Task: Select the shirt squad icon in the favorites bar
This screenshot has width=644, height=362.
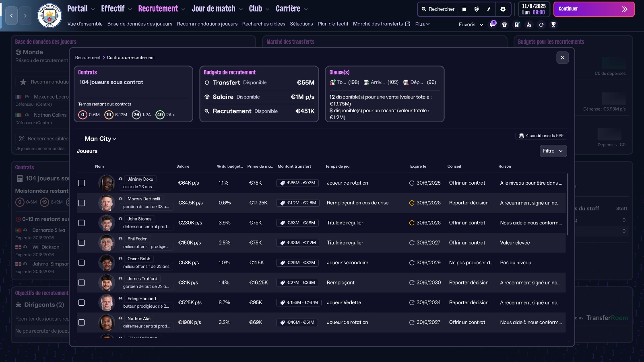Action: [x=505, y=24]
